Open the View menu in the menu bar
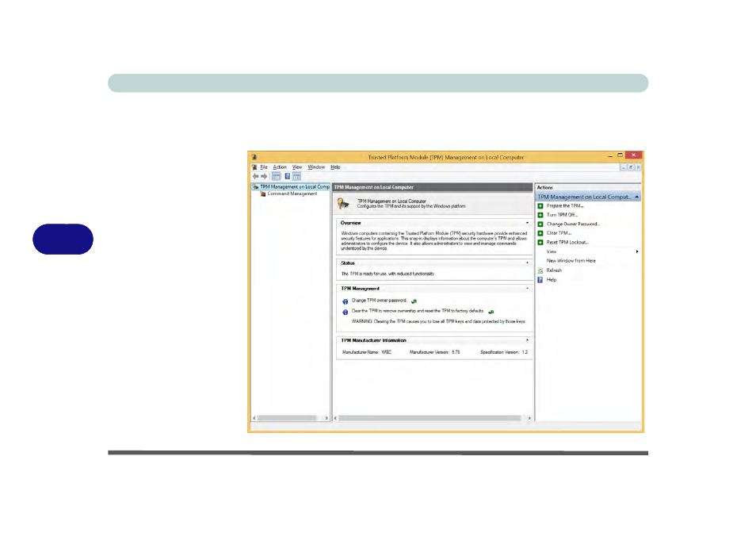The width and height of the screenshot is (756, 533). [297, 167]
